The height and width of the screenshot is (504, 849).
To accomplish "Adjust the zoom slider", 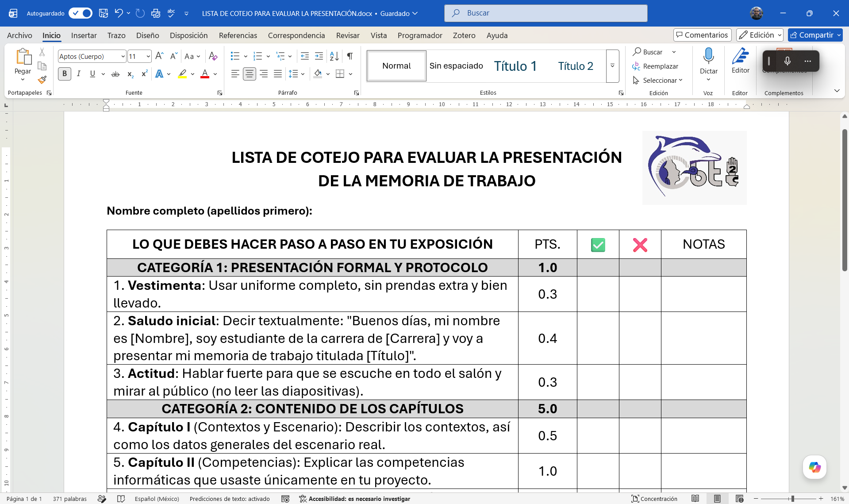I will (x=792, y=499).
